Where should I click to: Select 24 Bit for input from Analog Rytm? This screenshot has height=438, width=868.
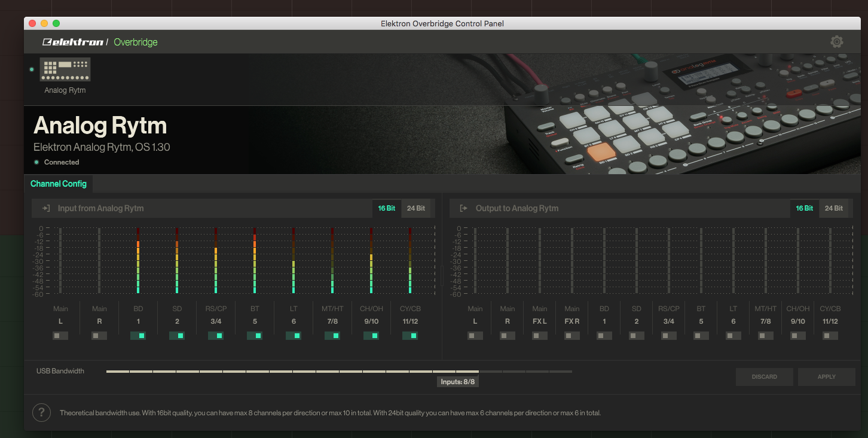[x=415, y=208]
